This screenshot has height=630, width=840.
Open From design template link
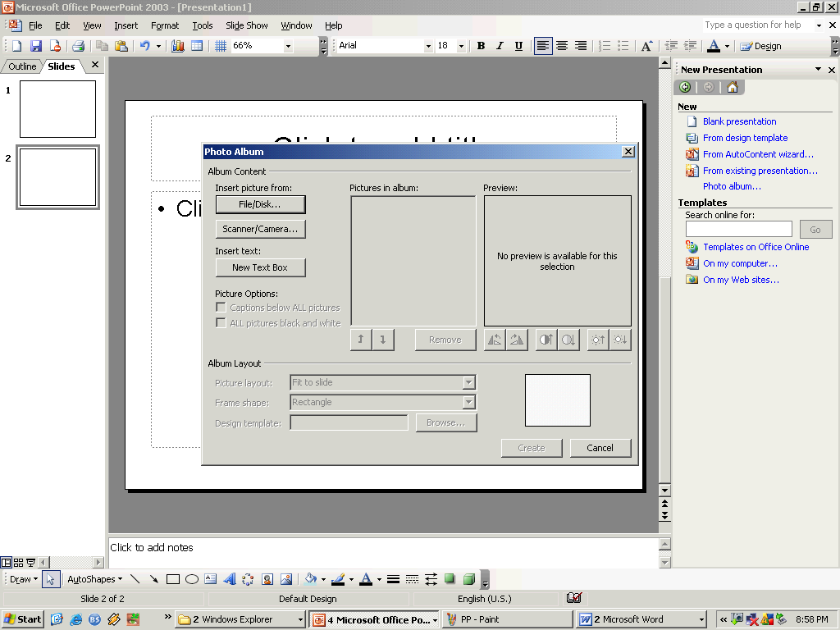point(745,138)
